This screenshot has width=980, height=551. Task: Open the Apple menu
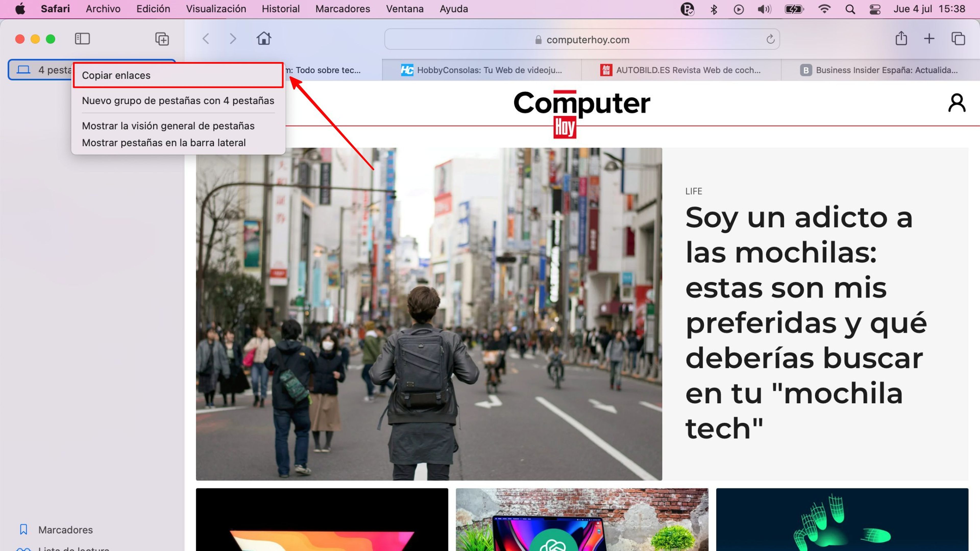(20, 9)
